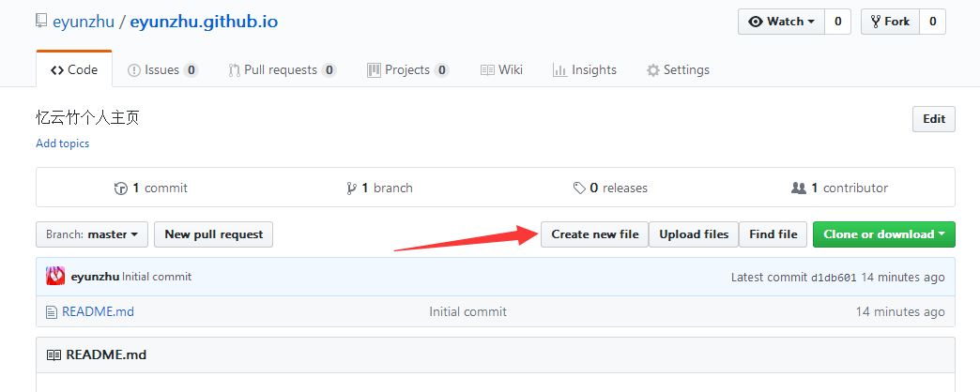
Task: Expand the Clone or download dropdown
Action: pos(883,234)
